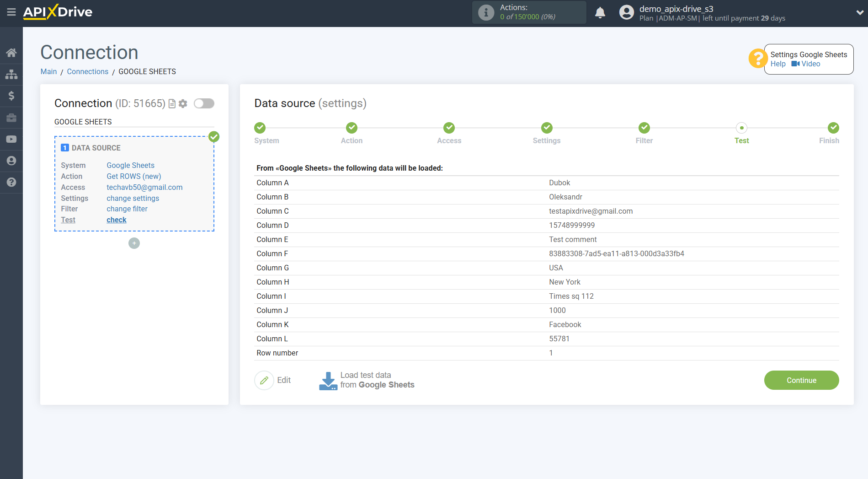Click the pencil Edit icon

pyautogui.click(x=264, y=380)
